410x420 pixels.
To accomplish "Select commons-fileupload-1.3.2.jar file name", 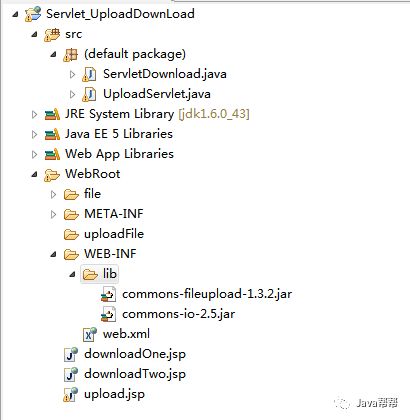I will coord(207,294).
